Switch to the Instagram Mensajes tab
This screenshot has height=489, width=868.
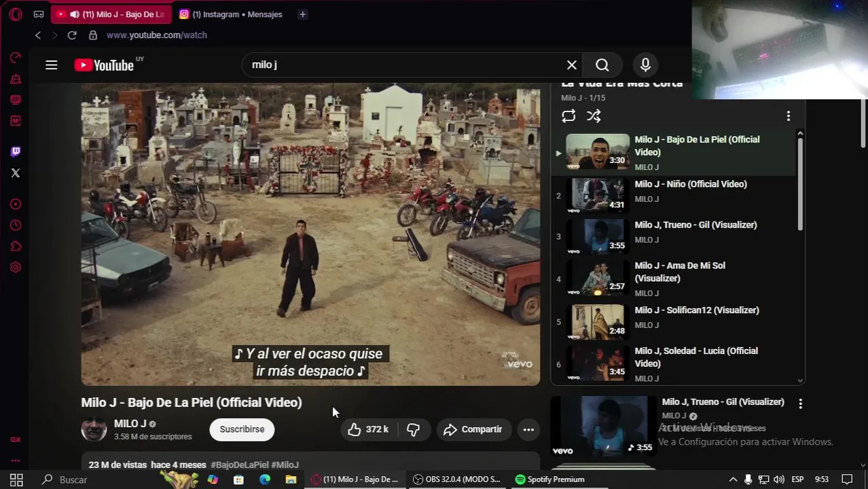click(231, 14)
